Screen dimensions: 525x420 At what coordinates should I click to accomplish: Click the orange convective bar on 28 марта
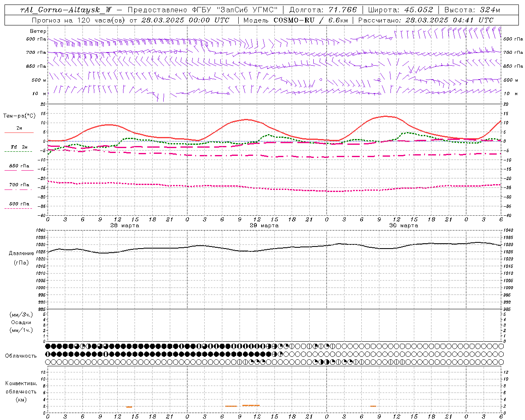tap(129, 407)
